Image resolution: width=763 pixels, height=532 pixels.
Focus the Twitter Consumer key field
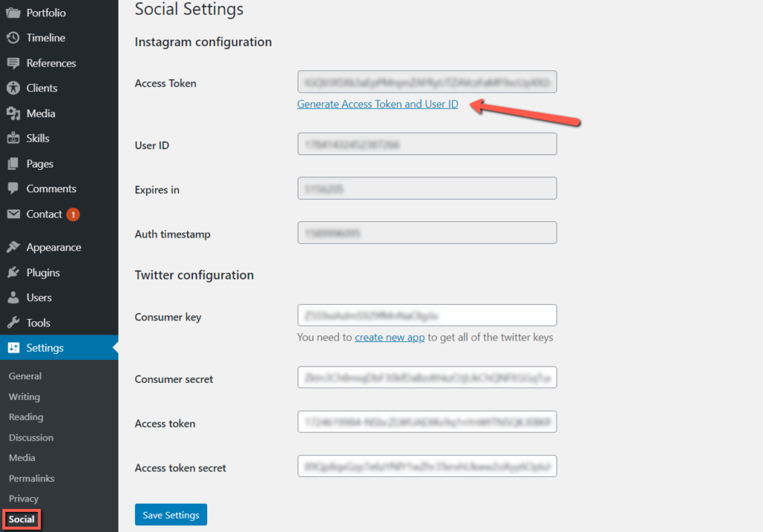(427, 315)
